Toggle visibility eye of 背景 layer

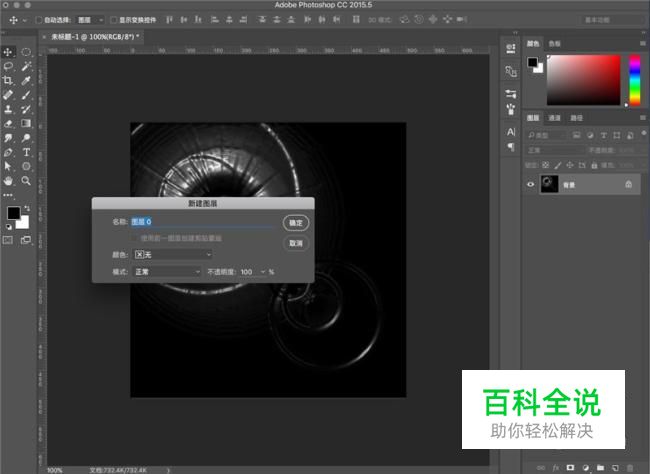tap(531, 184)
